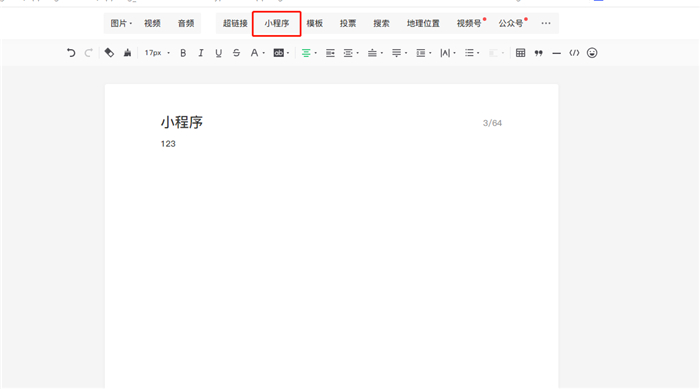Insert a blockquote
The height and width of the screenshot is (389, 700).
pos(538,53)
